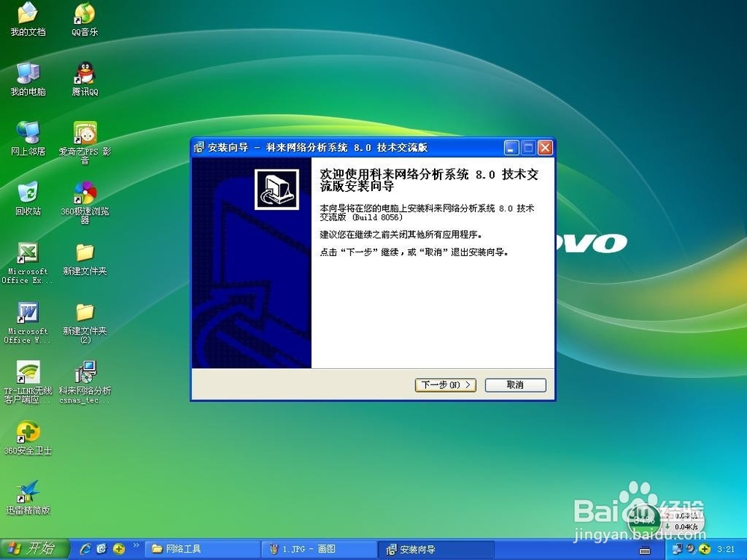Screen dimensions: 747x560
Task: Select 360安全卫士 desktop icon
Action: pyautogui.click(x=28, y=438)
